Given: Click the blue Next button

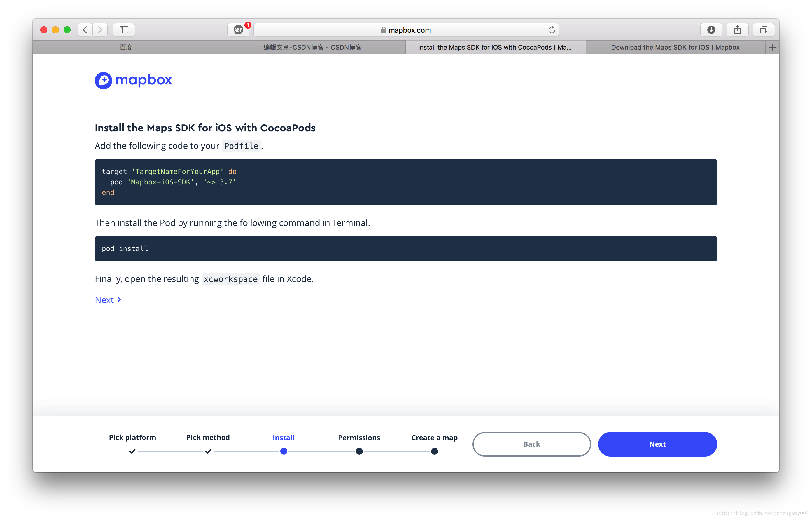Looking at the screenshot, I should tap(657, 444).
